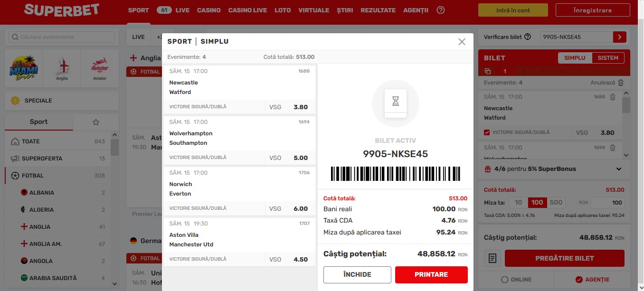Screen dimensions: 644x291
Task: Click the Superbet logo
Action: point(62,10)
